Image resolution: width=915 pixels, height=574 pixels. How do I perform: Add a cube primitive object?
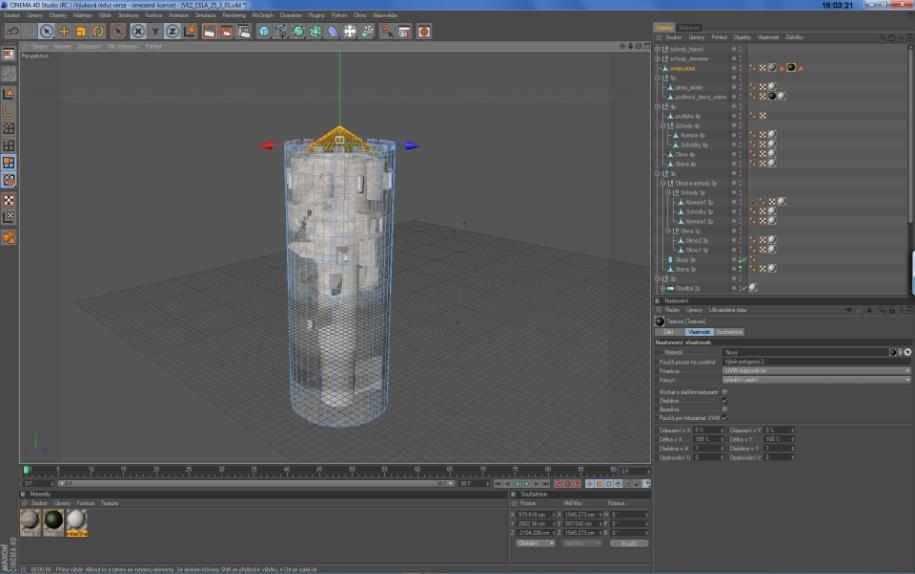[264, 32]
